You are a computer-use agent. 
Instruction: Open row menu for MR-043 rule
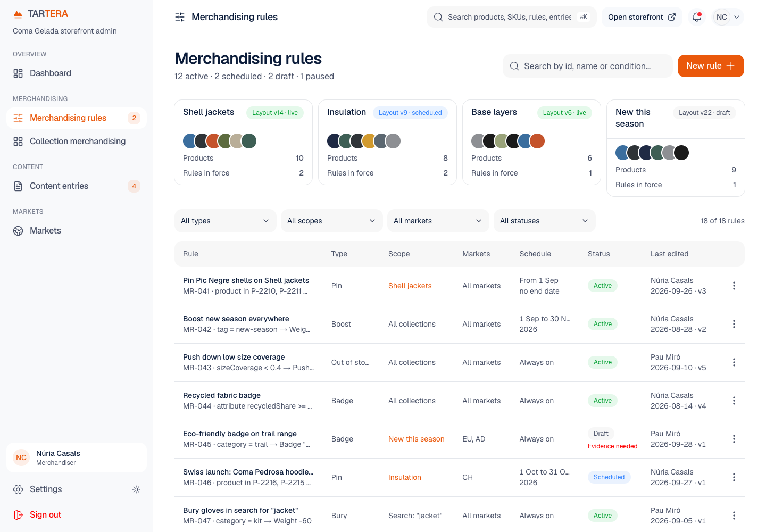[734, 362]
